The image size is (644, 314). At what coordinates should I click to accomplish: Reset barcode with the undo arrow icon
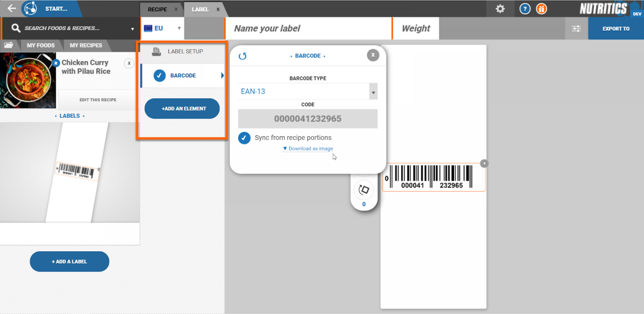pos(243,56)
